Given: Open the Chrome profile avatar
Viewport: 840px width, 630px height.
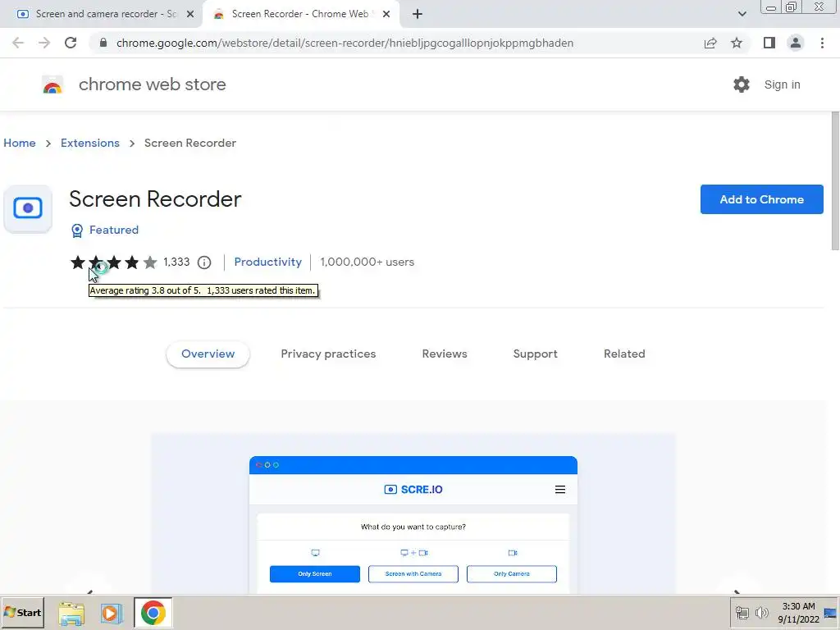Looking at the screenshot, I should click(796, 43).
